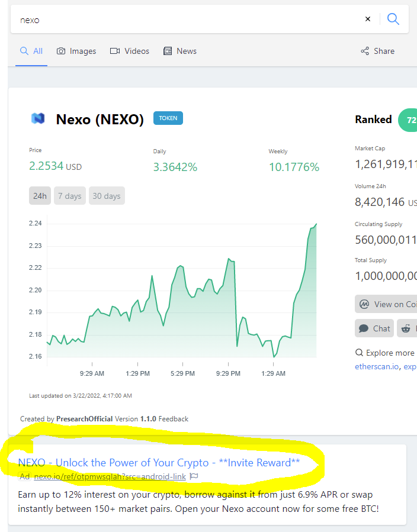Click the Feedback link
Image resolution: width=417 pixels, height=532 pixels.
[173, 419]
